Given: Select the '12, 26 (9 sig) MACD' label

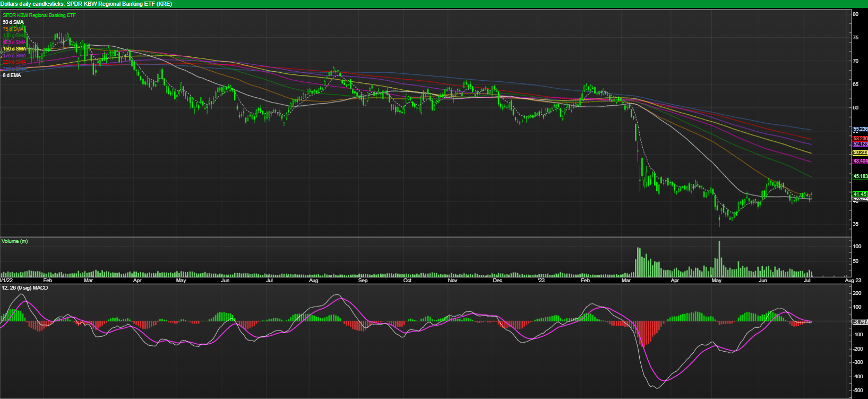Looking at the screenshot, I should 24,288.
